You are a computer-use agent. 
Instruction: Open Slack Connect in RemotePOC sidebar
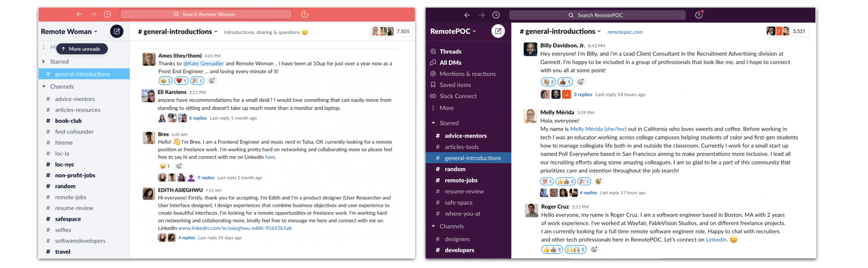click(x=458, y=96)
